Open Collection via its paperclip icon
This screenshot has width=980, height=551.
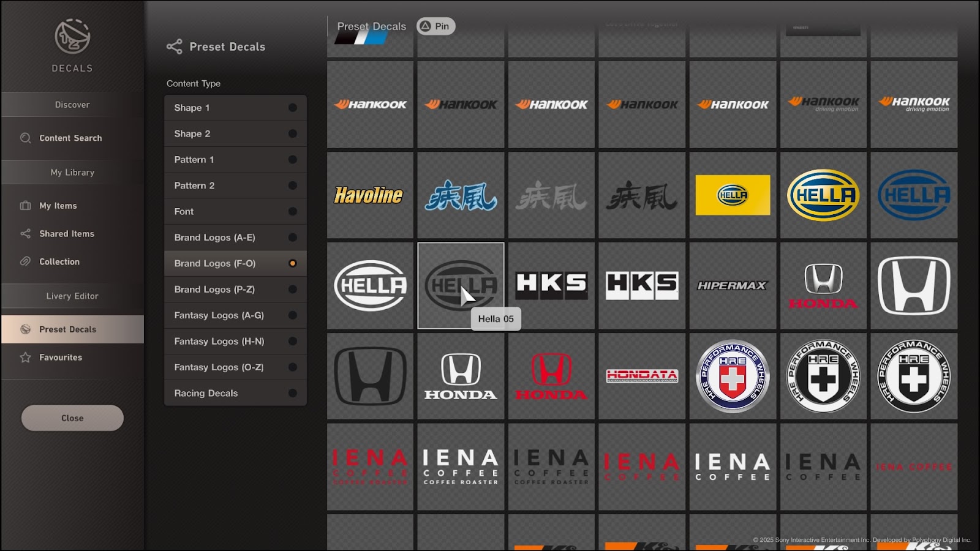pos(25,261)
